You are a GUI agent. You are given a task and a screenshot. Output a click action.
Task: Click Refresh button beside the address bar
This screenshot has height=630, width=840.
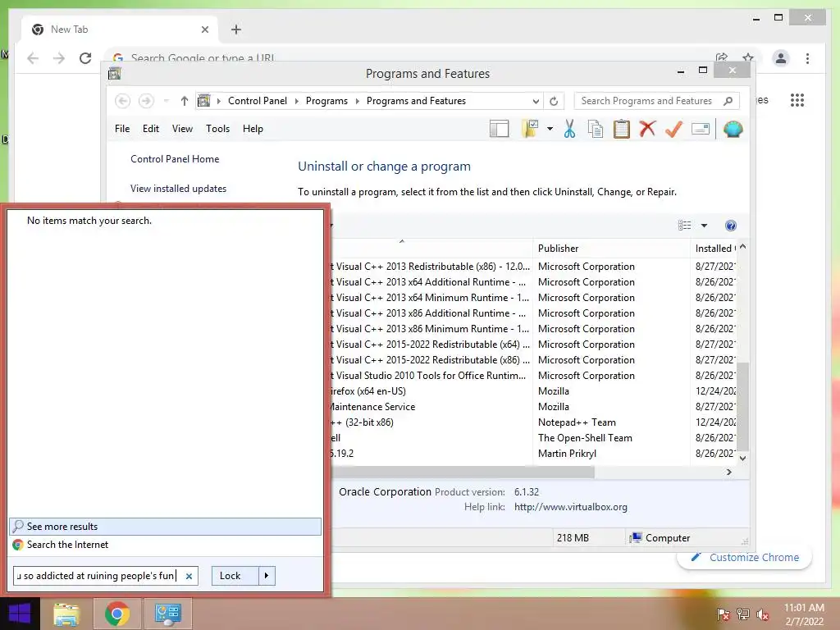click(x=554, y=101)
